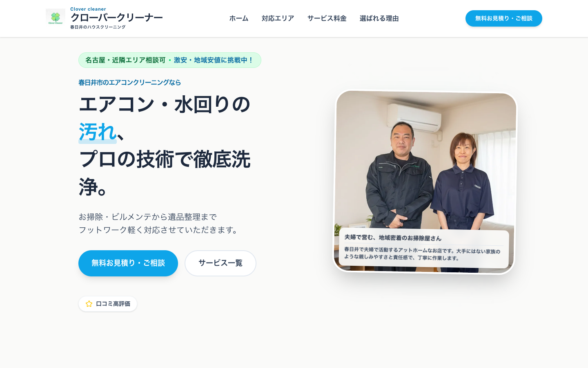Click the クローバークリーナー site title
This screenshot has height=368, width=588.
pos(117,18)
